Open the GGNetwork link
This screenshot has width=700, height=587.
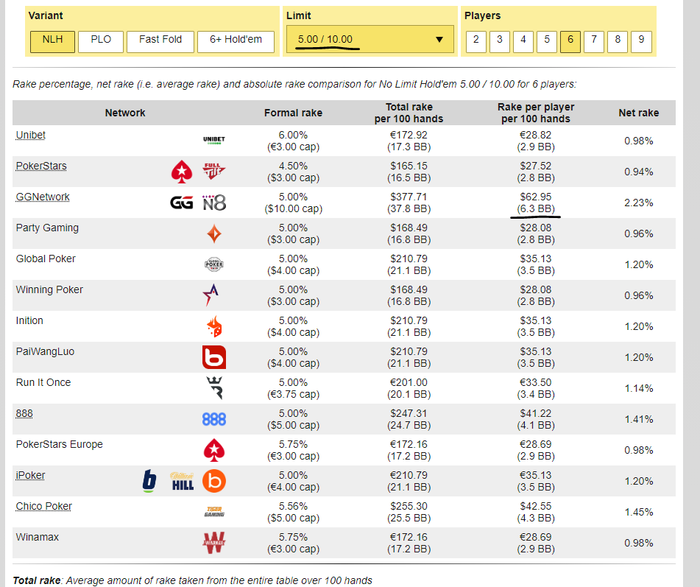coord(42,197)
